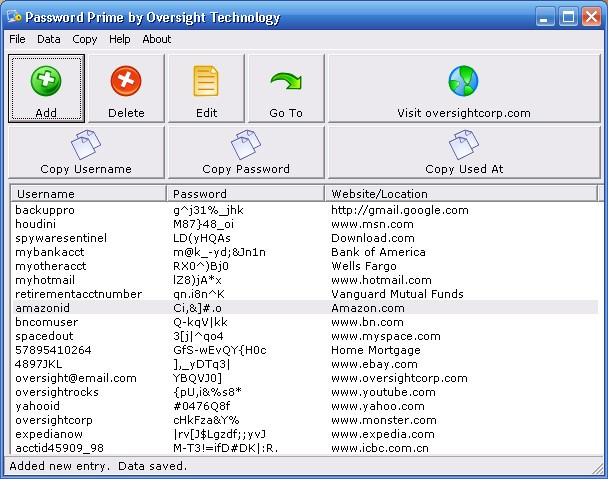Click the password GfS-wEvQY{H0c
This screenshot has height=479, width=608.
coord(220,350)
